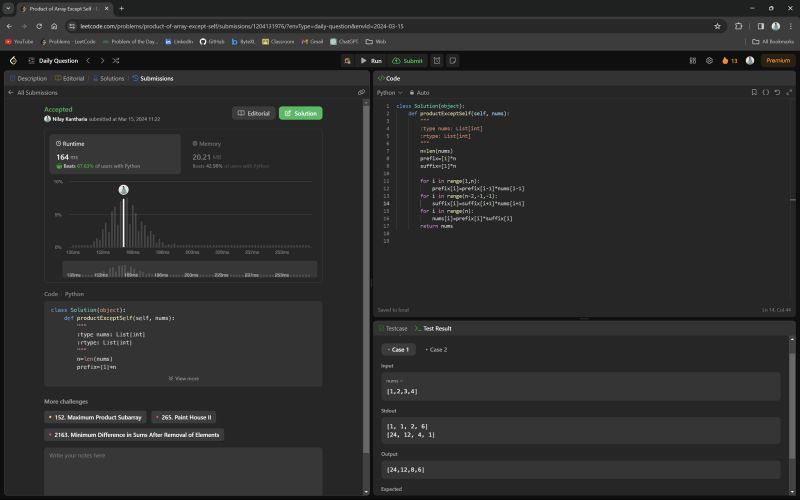Go back to All Submissions

33,93
